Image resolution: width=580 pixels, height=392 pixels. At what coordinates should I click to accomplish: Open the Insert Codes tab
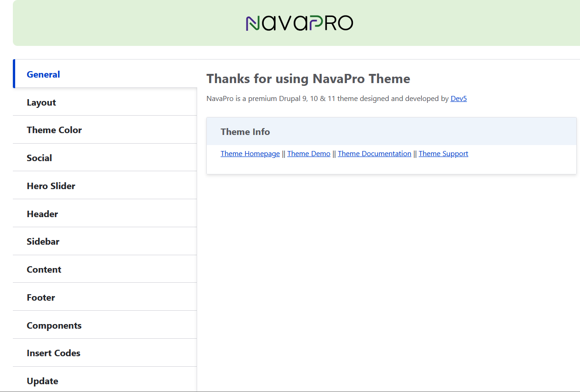tap(53, 353)
